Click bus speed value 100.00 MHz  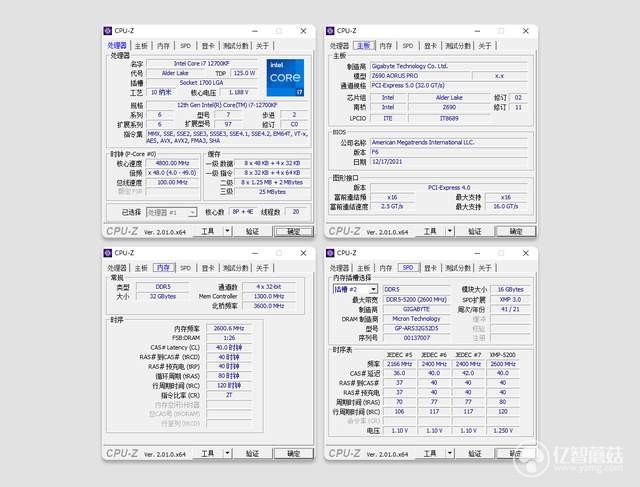[172, 182]
